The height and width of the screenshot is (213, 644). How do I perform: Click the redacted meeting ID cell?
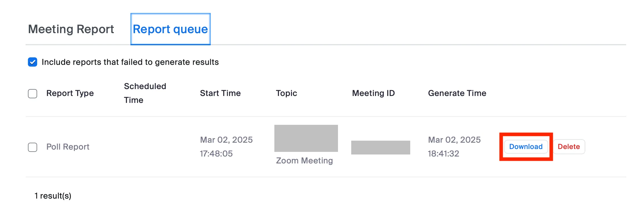380,148
